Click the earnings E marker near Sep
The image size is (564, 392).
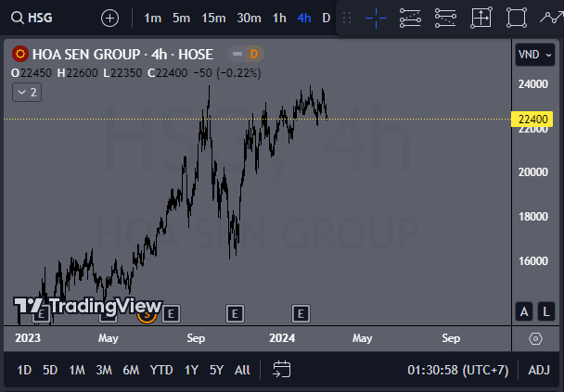pos(171,314)
